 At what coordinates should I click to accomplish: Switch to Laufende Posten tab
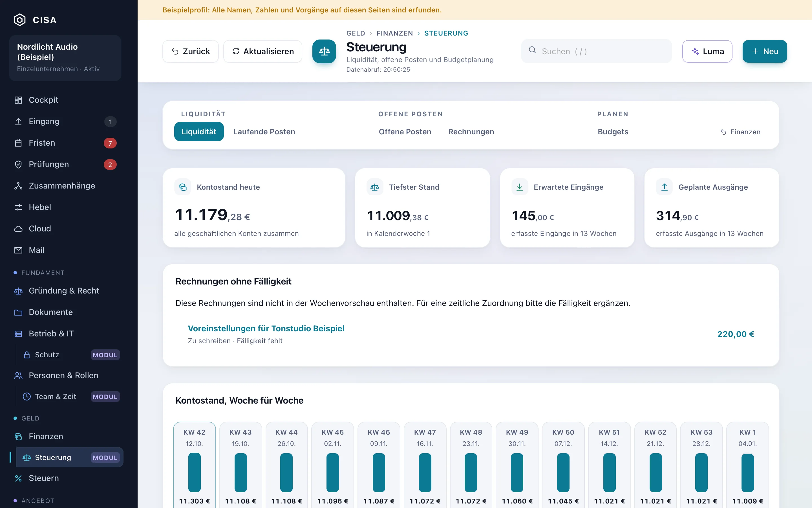(x=264, y=132)
